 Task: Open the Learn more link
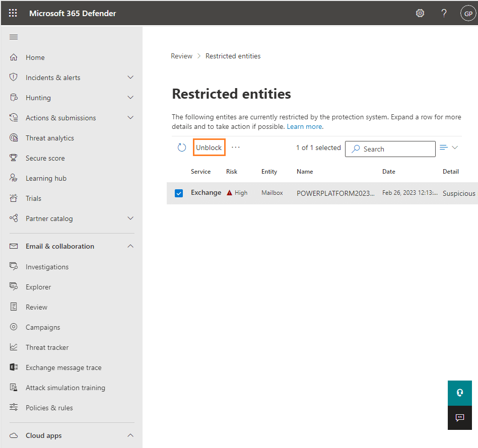[304, 126]
